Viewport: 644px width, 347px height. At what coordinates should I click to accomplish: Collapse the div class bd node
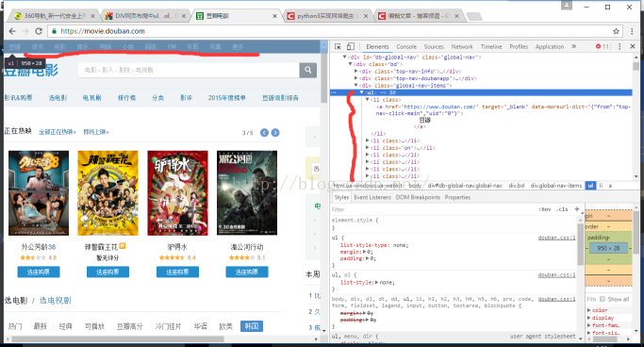[351, 64]
